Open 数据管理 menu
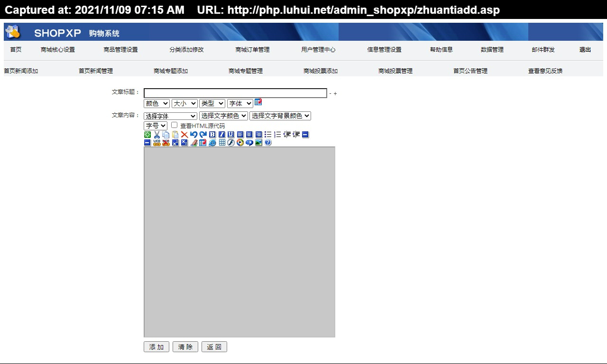 pyautogui.click(x=492, y=50)
